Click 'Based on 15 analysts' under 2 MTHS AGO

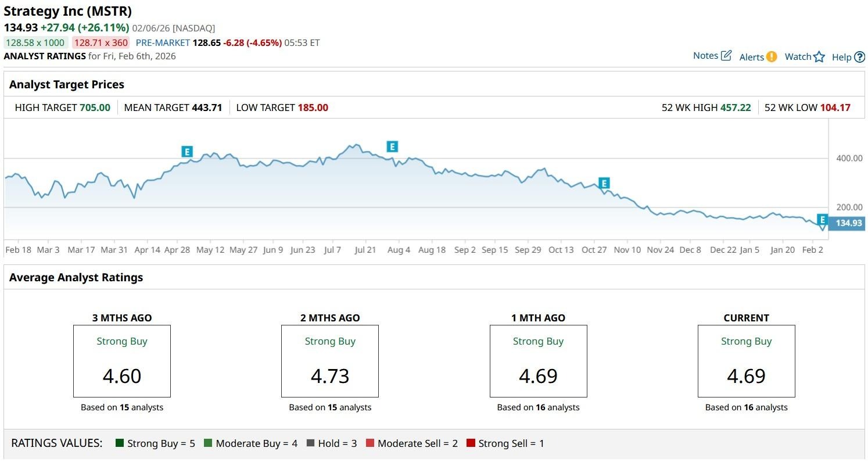pos(330,407)
